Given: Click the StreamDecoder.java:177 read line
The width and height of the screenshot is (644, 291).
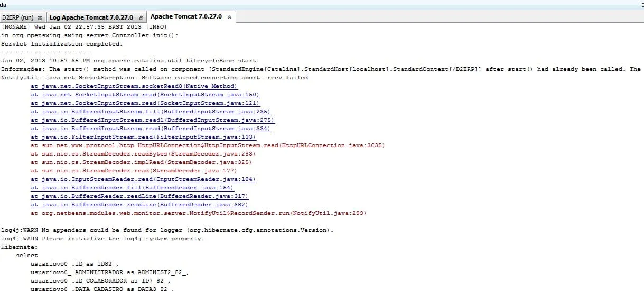Looking at the screenshot, I should pos(134,171).
